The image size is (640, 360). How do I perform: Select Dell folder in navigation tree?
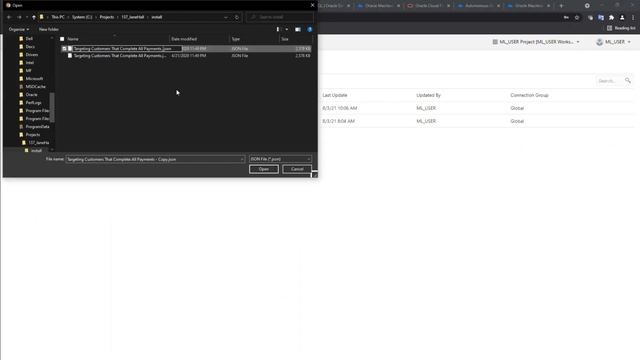29,39
